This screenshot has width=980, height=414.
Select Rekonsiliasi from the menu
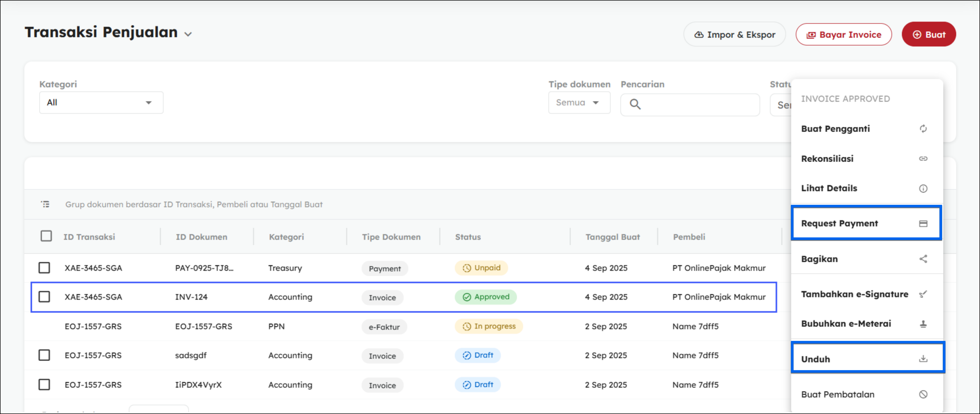(867, 159)
